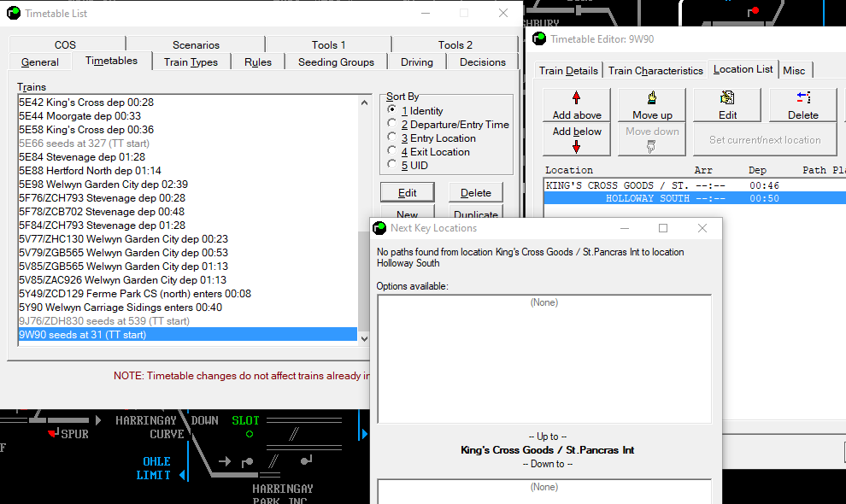The height and width of the screenshot is (504, 846).
Task: Switch to the Tools 1 tab
Action: [x=329, y=44]
